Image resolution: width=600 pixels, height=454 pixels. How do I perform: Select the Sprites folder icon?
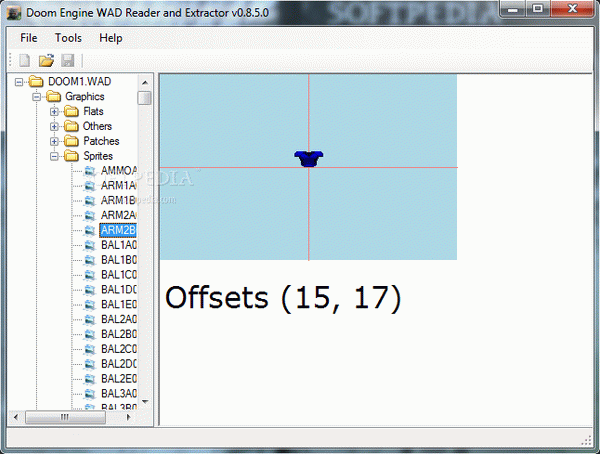tap(72, 156)
